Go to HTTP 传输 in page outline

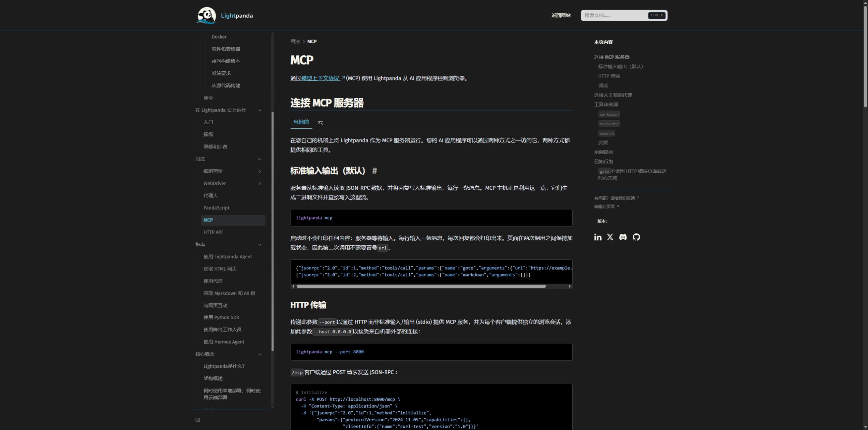(x=609, y=76)
